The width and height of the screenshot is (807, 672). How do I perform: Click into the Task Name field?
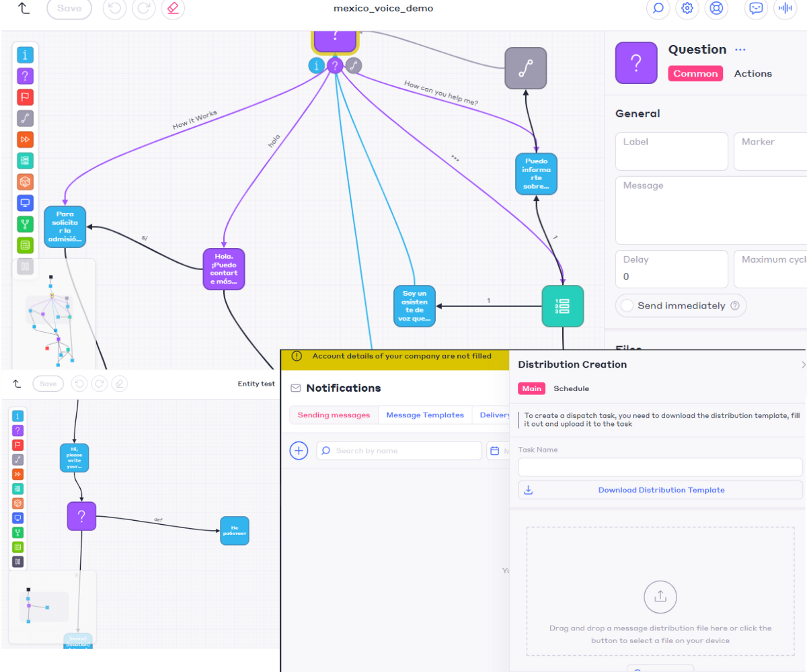tap(660, 467)
